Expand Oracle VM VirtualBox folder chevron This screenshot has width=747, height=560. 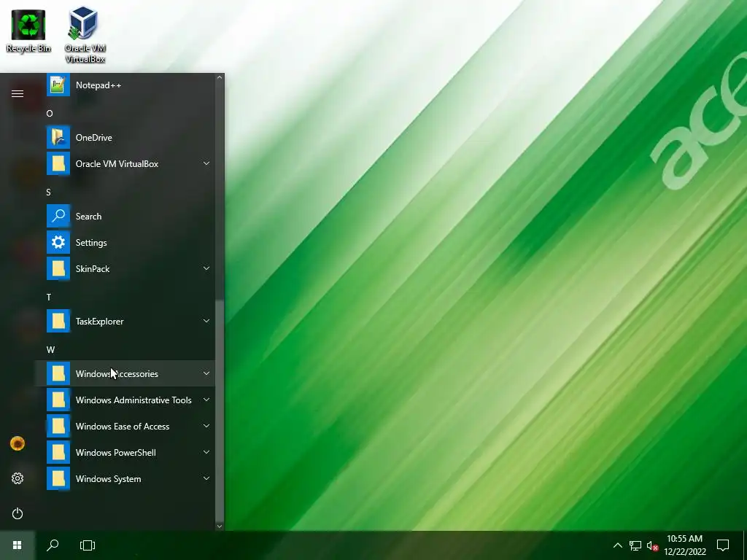pyautogui.click(x=206, y=163)
